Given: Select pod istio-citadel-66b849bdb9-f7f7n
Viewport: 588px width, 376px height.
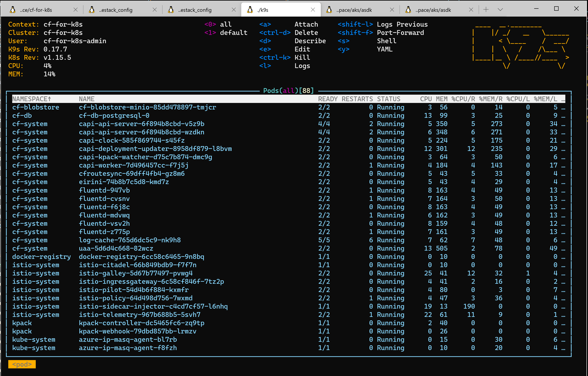Looking at the screenshot, I should (x=289, y=265).
